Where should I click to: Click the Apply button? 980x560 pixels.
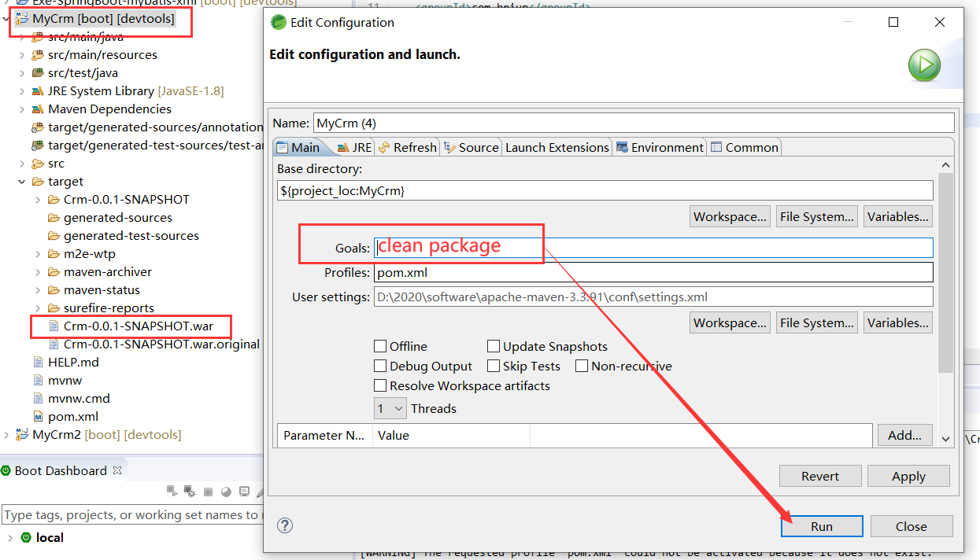point(908,476)
